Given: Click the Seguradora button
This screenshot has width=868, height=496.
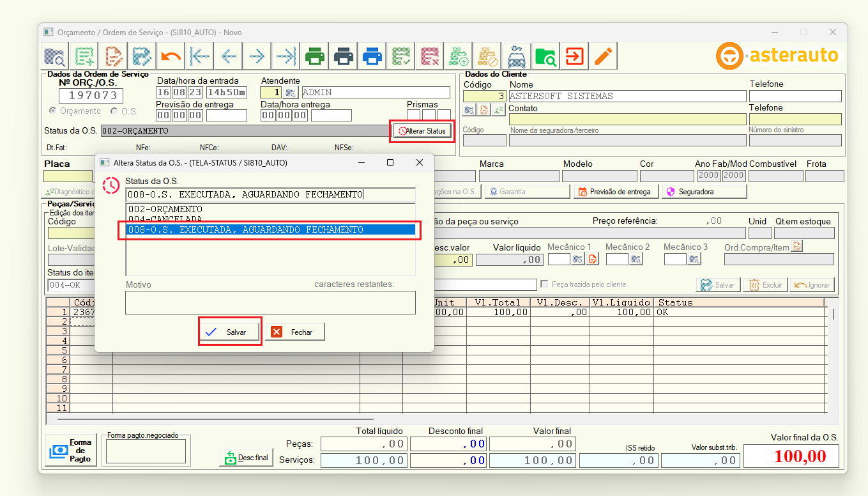Looking at the screenshot, I should pos(704,192).
